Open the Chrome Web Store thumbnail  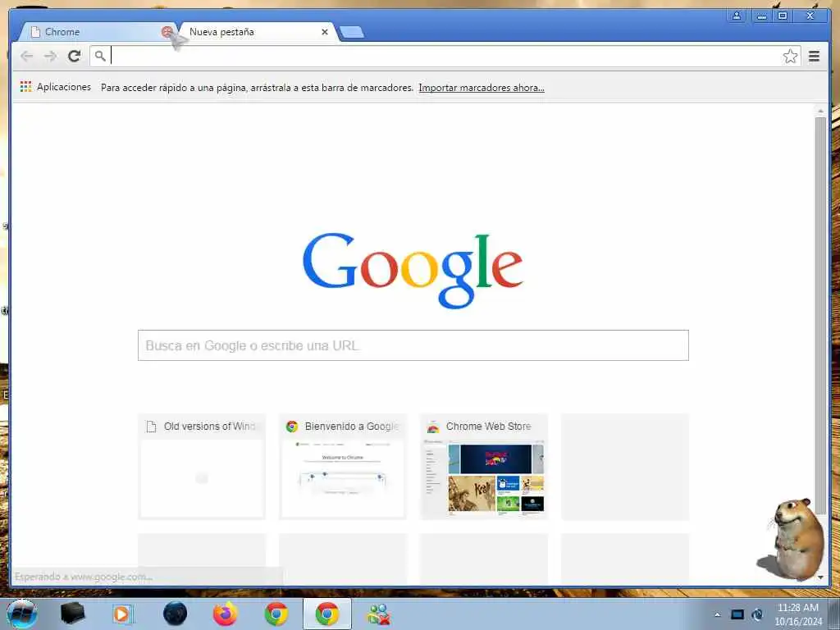484,466
